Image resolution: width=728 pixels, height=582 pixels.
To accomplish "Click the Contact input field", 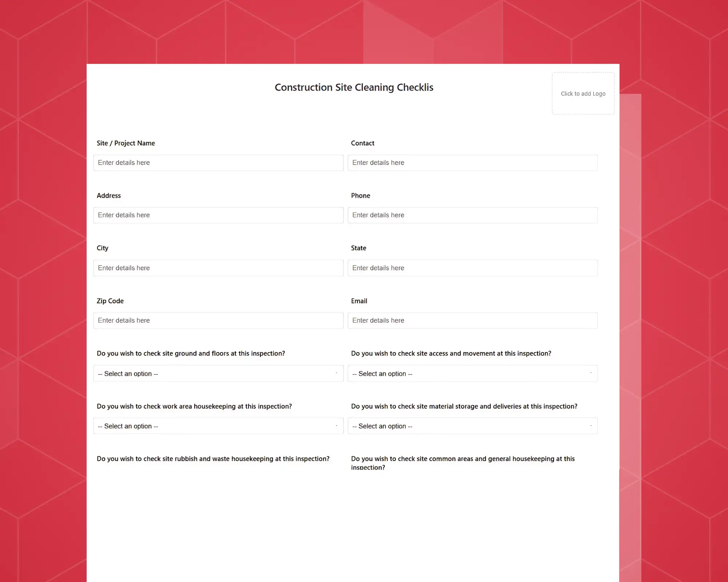I will [x=472, y=162].
